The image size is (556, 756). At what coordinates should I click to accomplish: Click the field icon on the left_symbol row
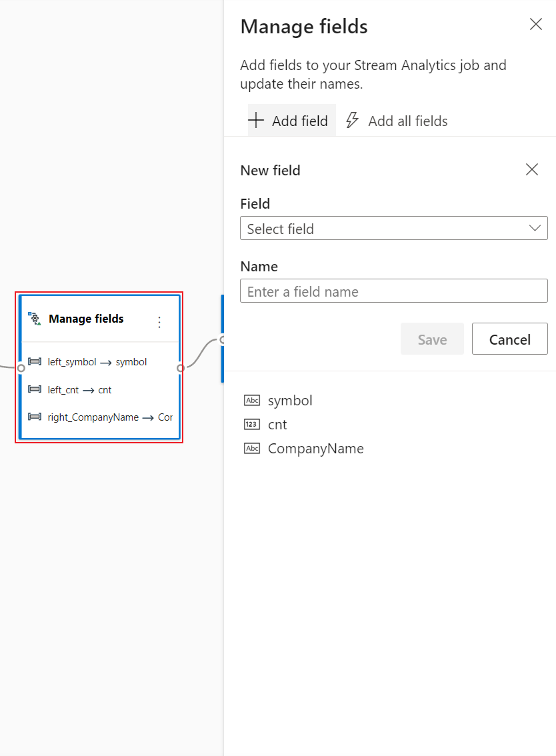click(x=34, y=361)
